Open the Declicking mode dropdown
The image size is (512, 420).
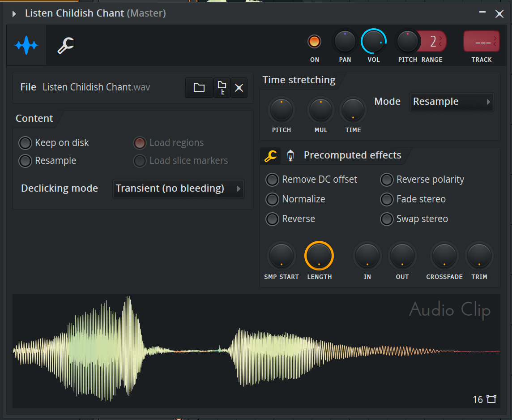point(178,189)
